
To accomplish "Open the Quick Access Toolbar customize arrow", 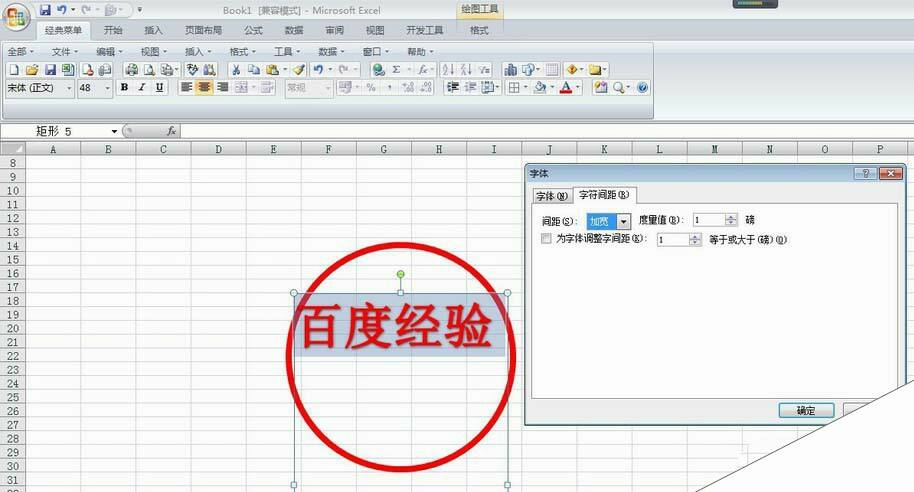I will click(x=139, y=10).
